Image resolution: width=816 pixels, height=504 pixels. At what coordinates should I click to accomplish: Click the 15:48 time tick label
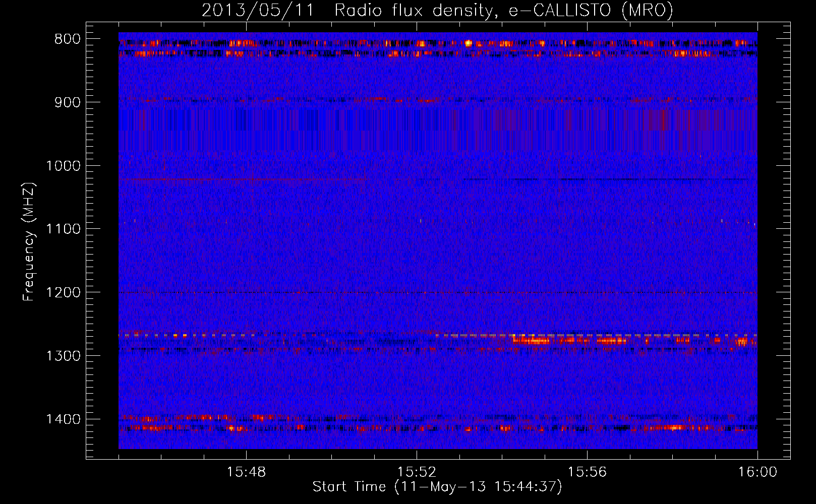(x=246, y=472)
